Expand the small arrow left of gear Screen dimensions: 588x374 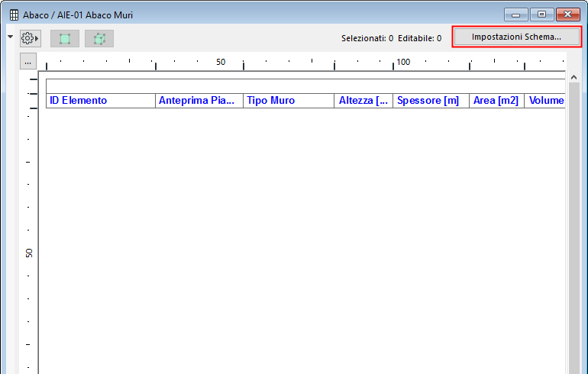[x=11, y=37]
